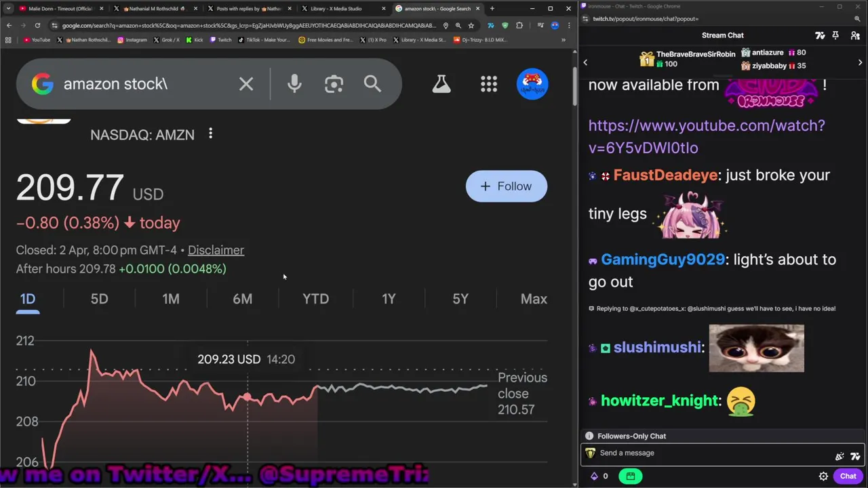Open the party popper icon in message box
This screenshot has width=868, height=488.
coord(840,457)
